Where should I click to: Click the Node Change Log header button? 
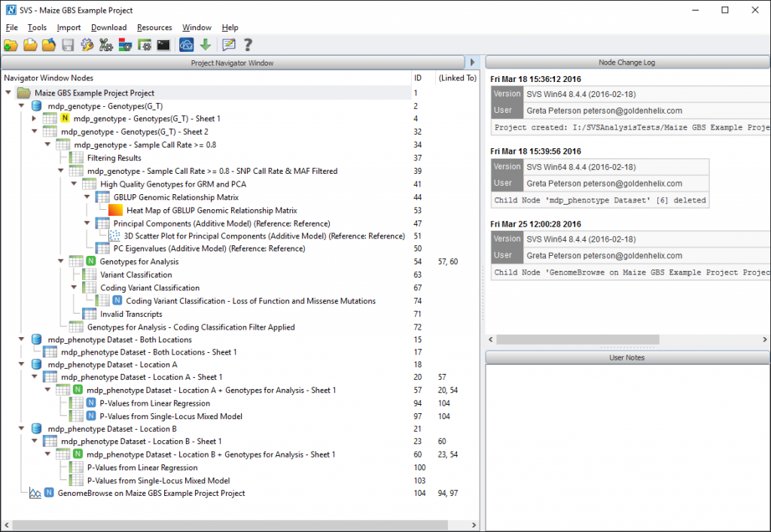(626, 63)
